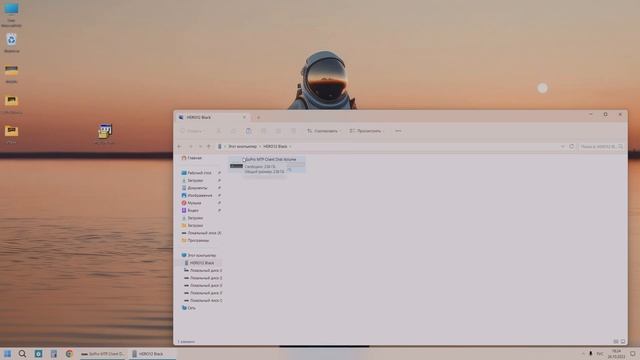The height and width of the screenshot is (360, 640).
Task: Select the Recycle Bin desktop icon
Action: [x=11, y=43]
